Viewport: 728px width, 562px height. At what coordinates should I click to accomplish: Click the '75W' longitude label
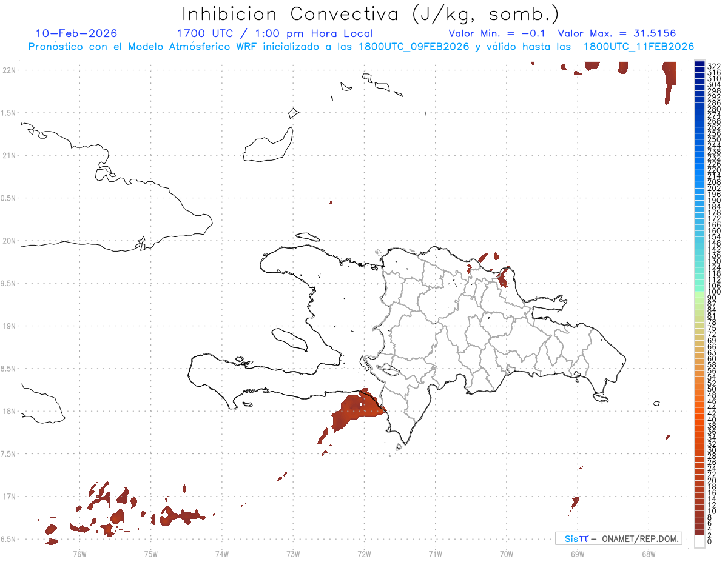(x=150, y=554)
